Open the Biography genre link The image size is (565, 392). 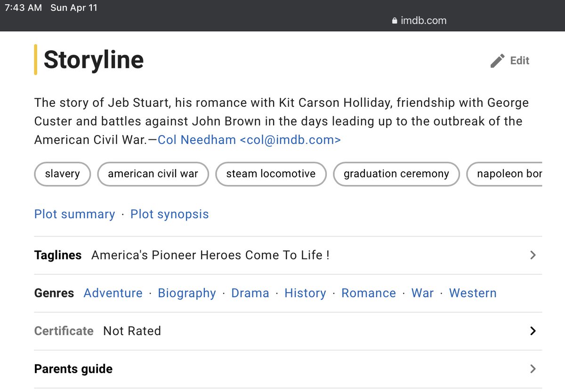[x=187, y=293]
